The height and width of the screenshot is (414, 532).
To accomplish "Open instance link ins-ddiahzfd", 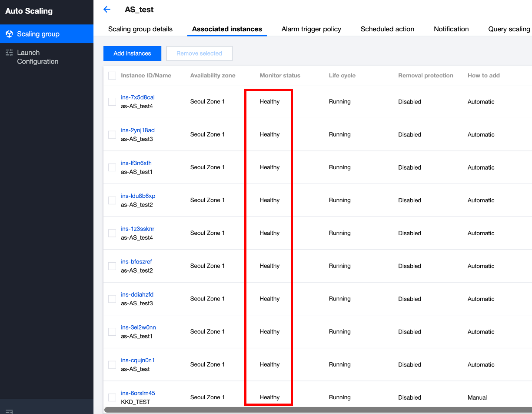I will point(137,294).
